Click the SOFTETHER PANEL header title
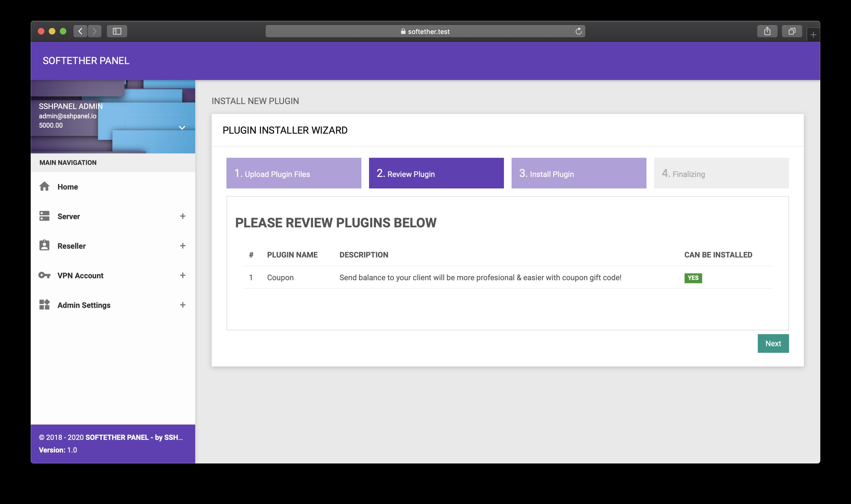Image resolution: width=851 pixels, height=504 pixels. (x=86, y=61)
